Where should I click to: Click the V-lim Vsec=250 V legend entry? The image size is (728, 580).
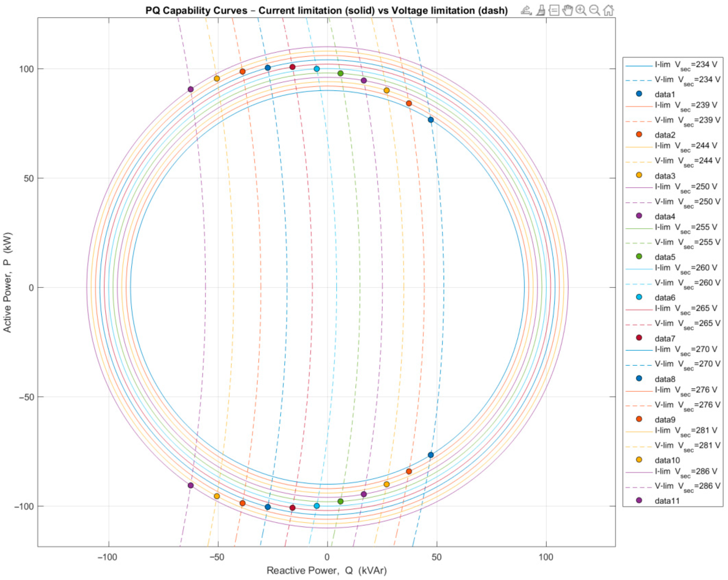(687, 202)
